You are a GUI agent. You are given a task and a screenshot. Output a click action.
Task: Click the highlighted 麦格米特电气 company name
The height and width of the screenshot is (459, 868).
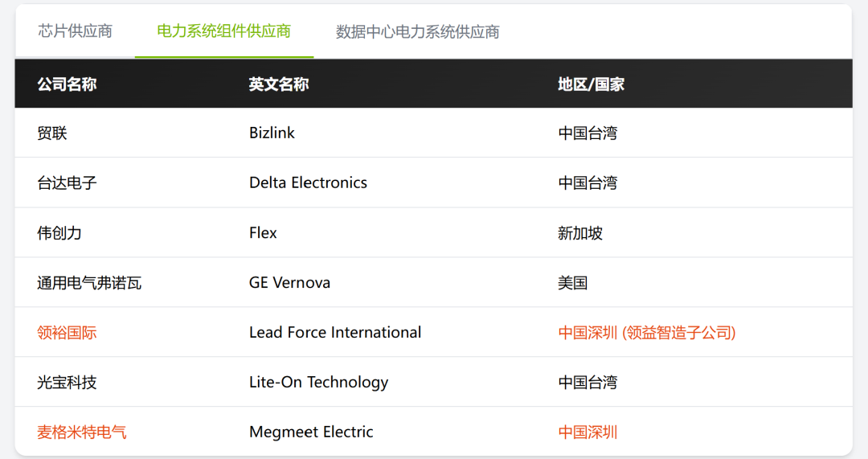point(82,432)
